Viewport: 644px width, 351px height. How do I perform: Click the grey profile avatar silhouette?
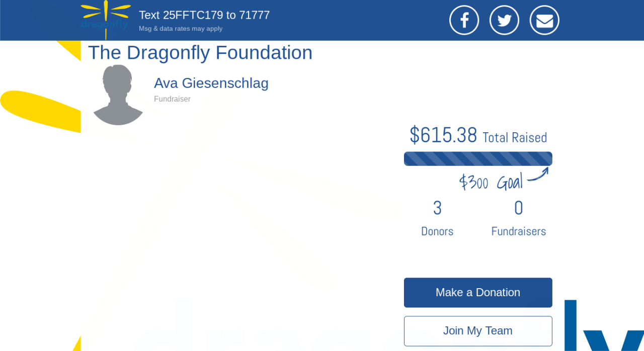coord(118,95)
